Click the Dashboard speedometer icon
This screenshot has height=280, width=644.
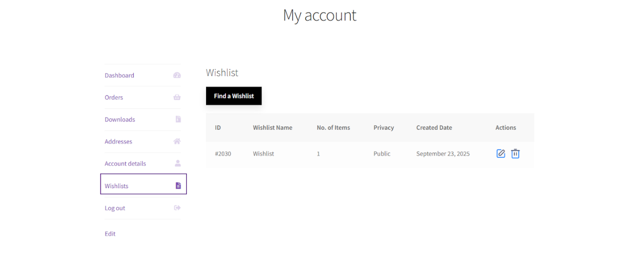point(177,75)
